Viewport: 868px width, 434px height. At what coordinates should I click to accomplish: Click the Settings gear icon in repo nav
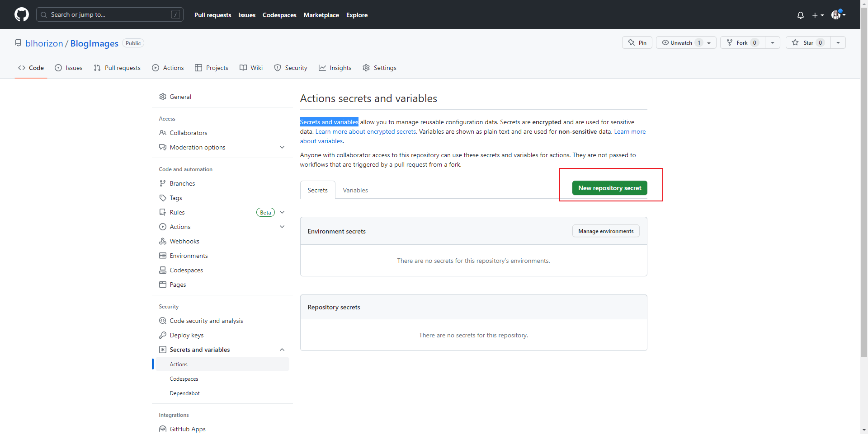click(366, 68)
